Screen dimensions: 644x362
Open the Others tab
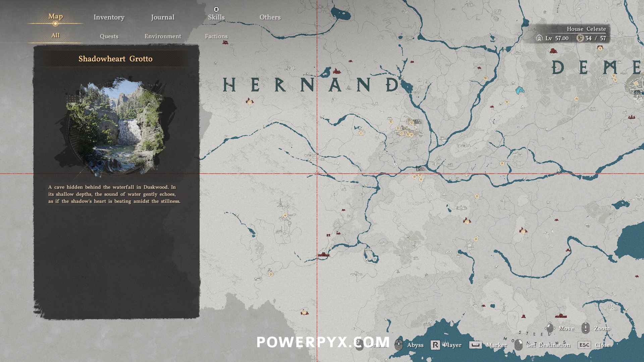(x=270, y=17)
